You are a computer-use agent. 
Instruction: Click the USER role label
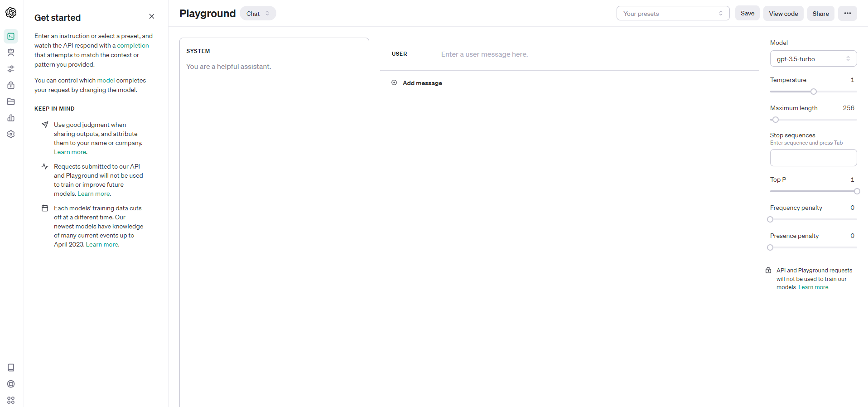399,53
